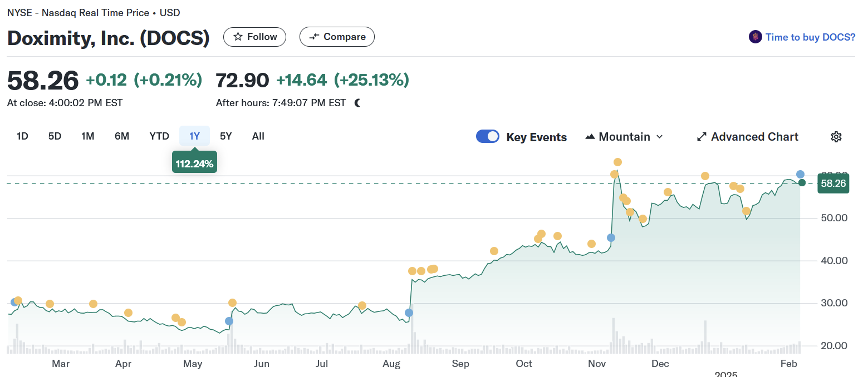Click the chart settings gear icon
This screenshot has height=377, width=868.
(x=836, y=137)
